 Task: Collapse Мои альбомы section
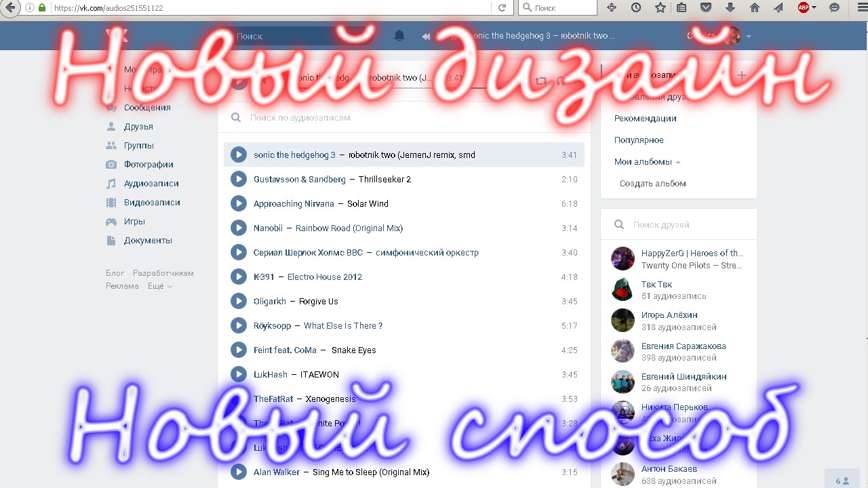[x=647, y=162]
